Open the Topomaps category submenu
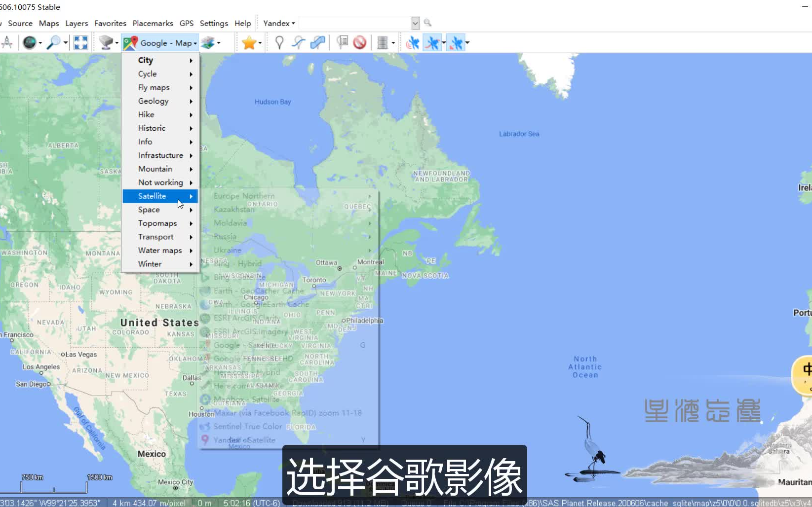 tap(160, 223)
